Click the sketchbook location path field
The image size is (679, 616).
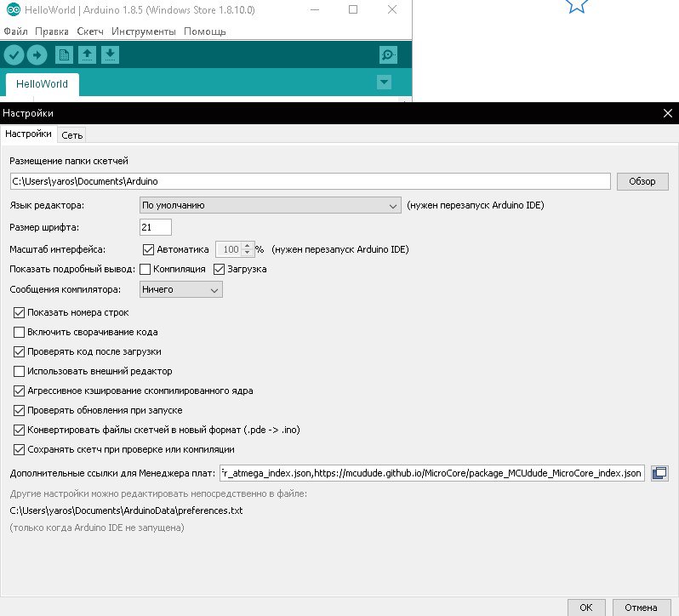[310, 181]
